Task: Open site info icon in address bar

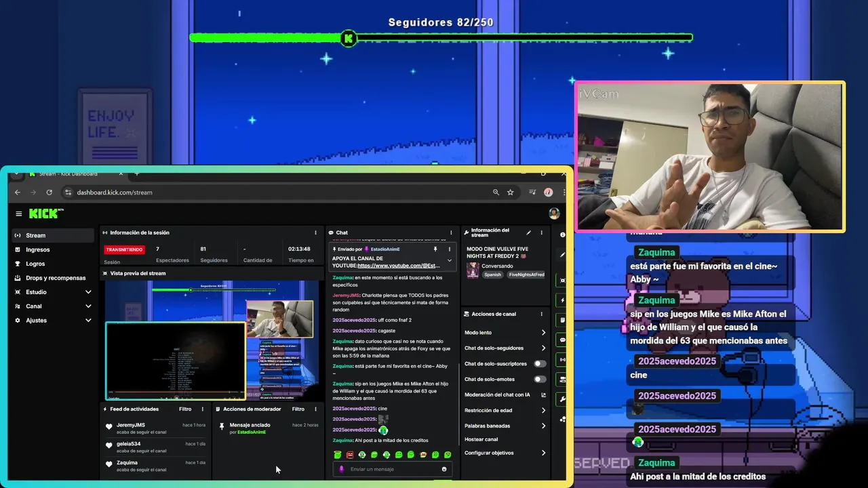Action: click(68, 192)
